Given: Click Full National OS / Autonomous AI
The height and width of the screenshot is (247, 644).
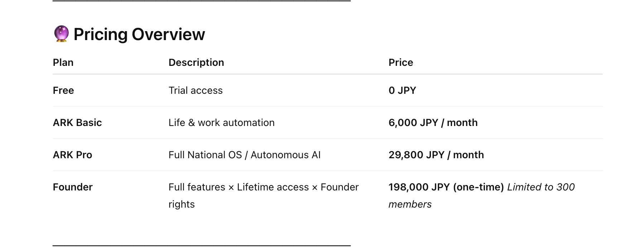Looking at the screenshot, I should tap(244, 155).
